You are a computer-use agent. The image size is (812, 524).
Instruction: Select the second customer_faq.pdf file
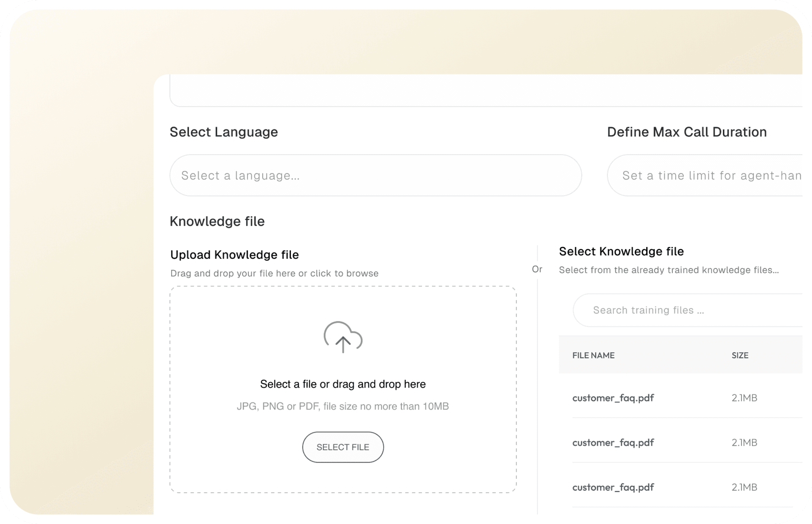613,443
